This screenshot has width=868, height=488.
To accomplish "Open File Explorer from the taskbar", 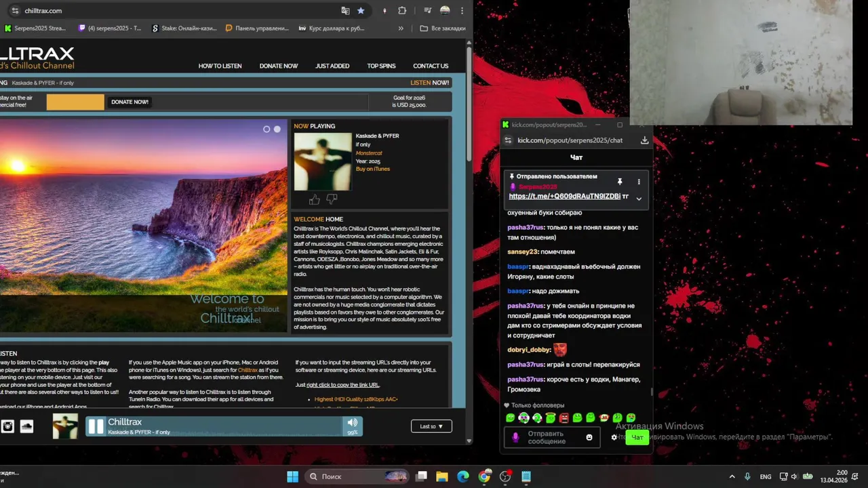I will [441, 476].
